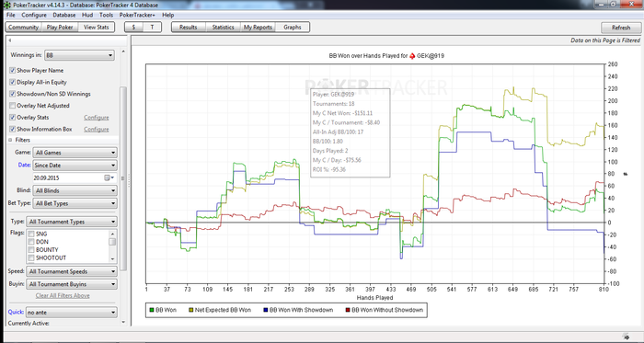The image size is (644, 343).
Task: Collapse the Filters section toggle icon
Action: pos(10,141)
